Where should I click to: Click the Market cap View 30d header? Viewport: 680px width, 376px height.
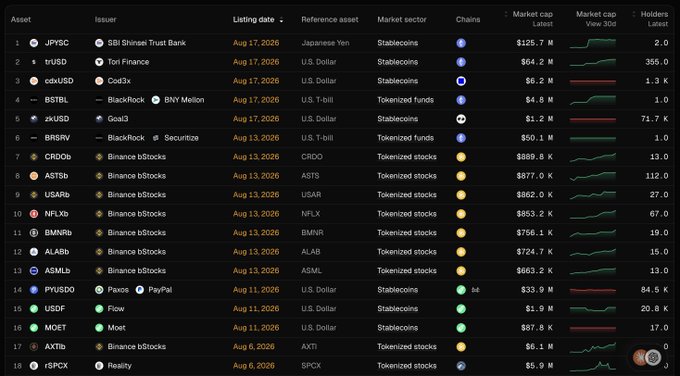(x=596, y=19)
